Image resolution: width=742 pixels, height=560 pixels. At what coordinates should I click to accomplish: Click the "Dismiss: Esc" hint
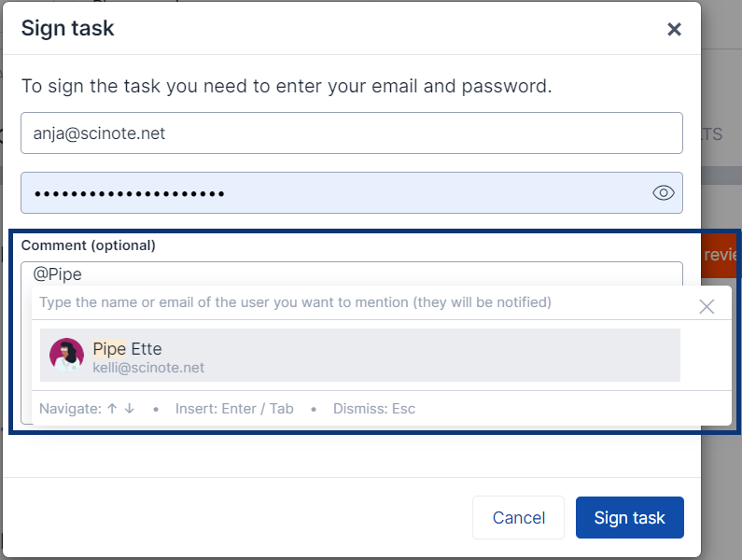374,409
